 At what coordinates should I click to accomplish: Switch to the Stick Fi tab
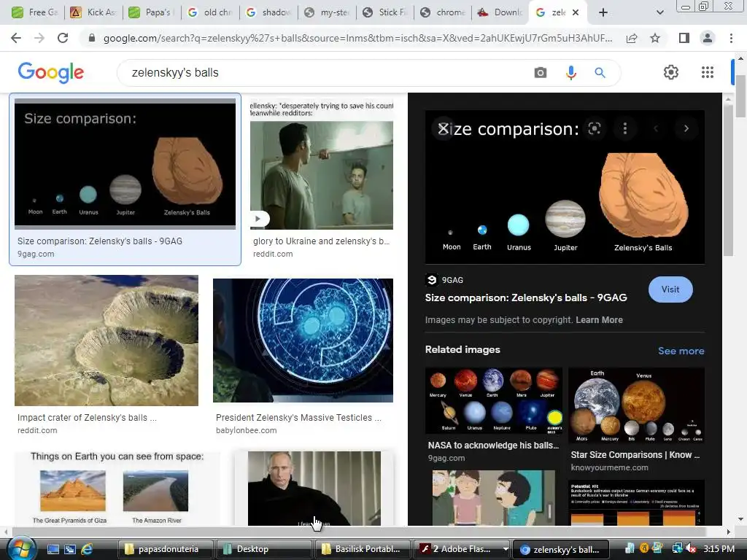(x=385, y=12)
